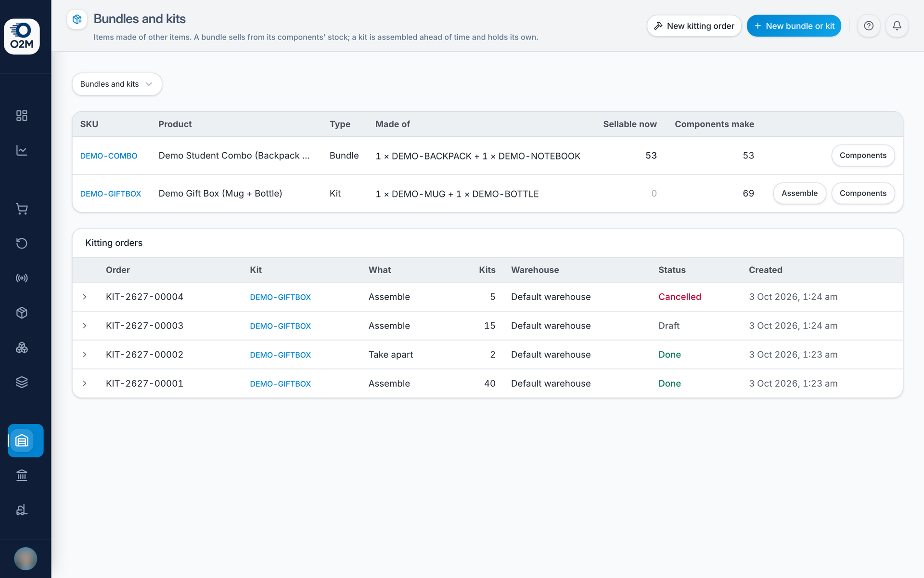
Task: Open DEMO-GIFTBOX link in KIT-2627-00001 row
Action: coord(281,384)
